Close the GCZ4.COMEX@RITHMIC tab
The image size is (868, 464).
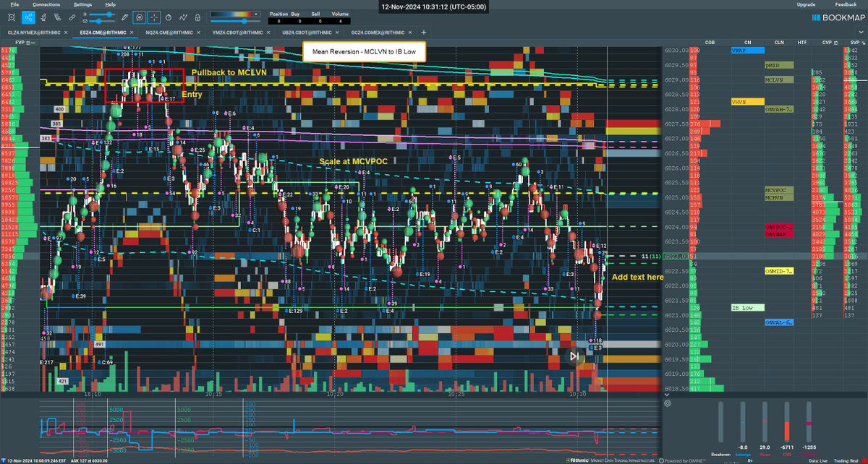pyautogui.click(x=409, y=33)
